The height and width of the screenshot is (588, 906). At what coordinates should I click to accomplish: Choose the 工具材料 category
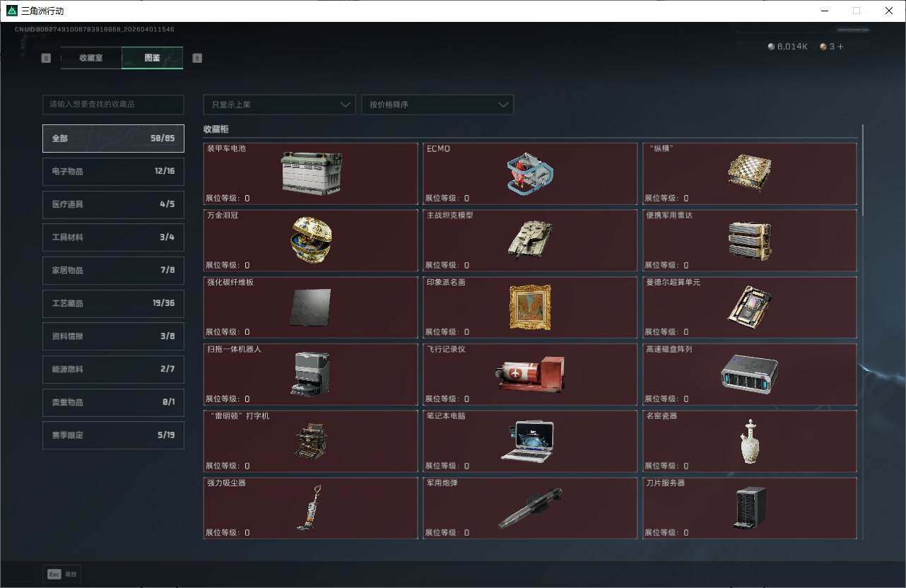113,237
